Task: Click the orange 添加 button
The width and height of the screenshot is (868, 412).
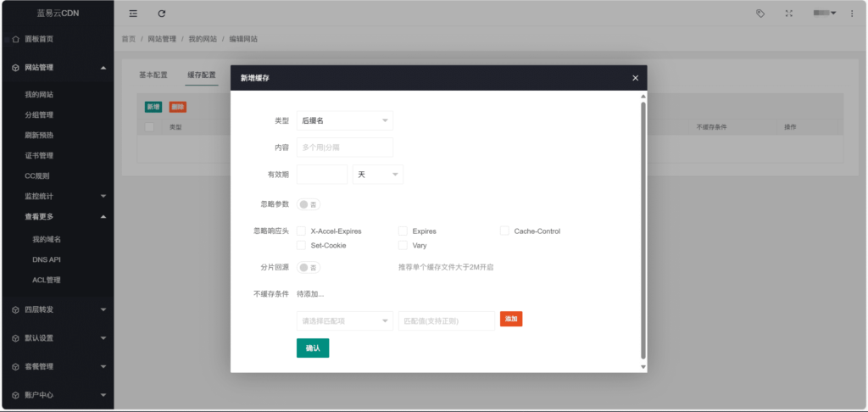Action: coord(511,319)
